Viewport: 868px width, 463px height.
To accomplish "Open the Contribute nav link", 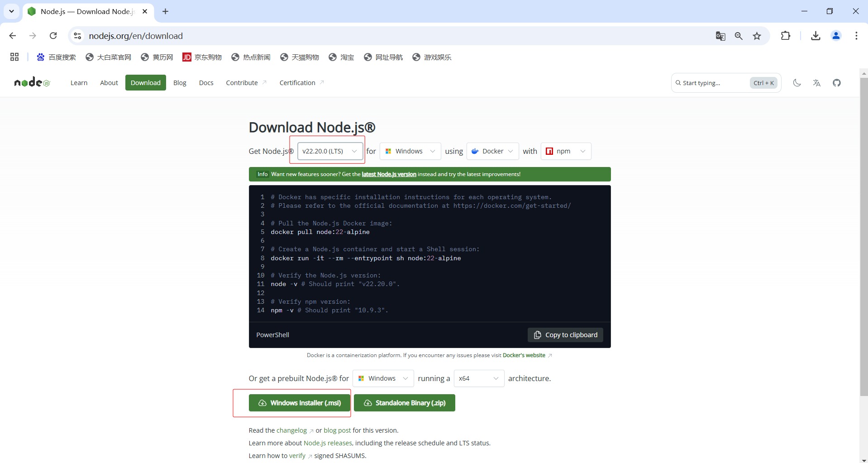I will tap(246, 83).
